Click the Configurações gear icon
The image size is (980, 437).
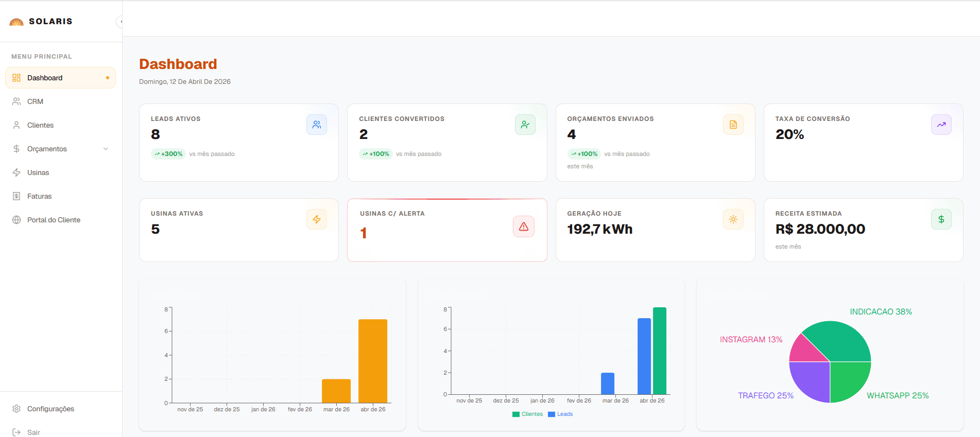16,409
